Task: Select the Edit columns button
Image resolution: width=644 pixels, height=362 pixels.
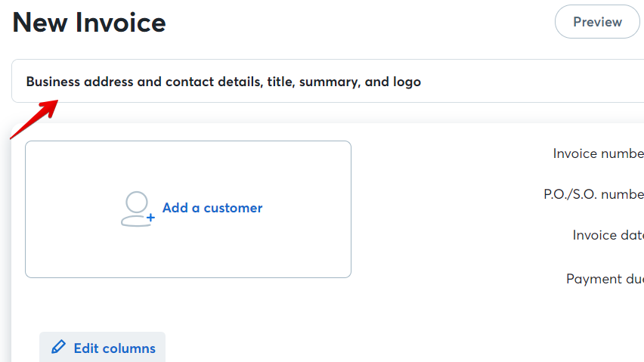Action: tap(102, 347)
